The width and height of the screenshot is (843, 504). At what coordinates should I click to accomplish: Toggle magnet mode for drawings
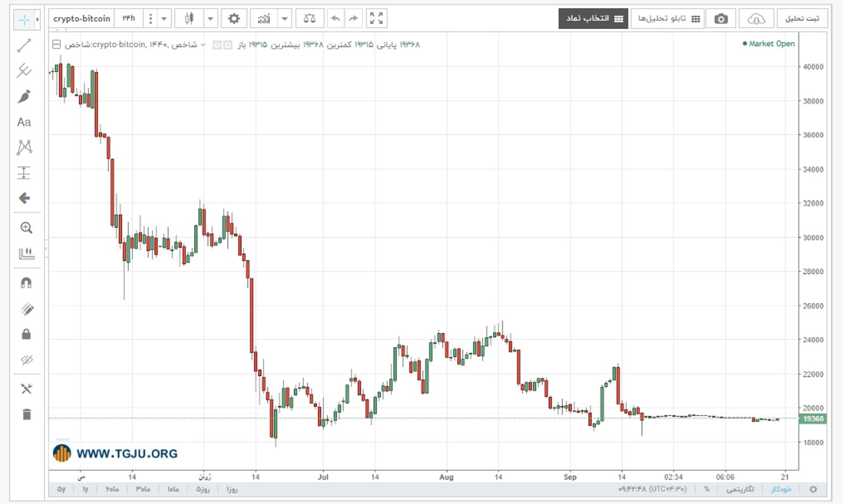click(26, 283)
